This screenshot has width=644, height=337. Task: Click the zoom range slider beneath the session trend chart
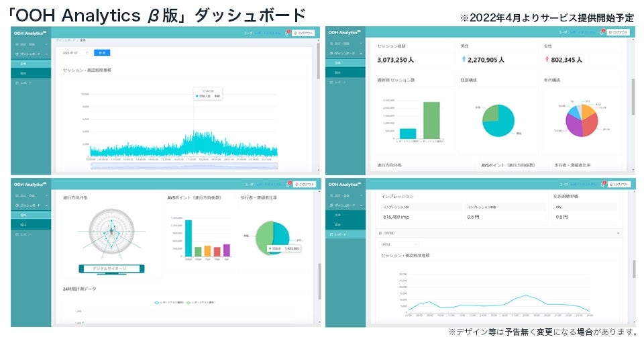click(x=184, y=166)
